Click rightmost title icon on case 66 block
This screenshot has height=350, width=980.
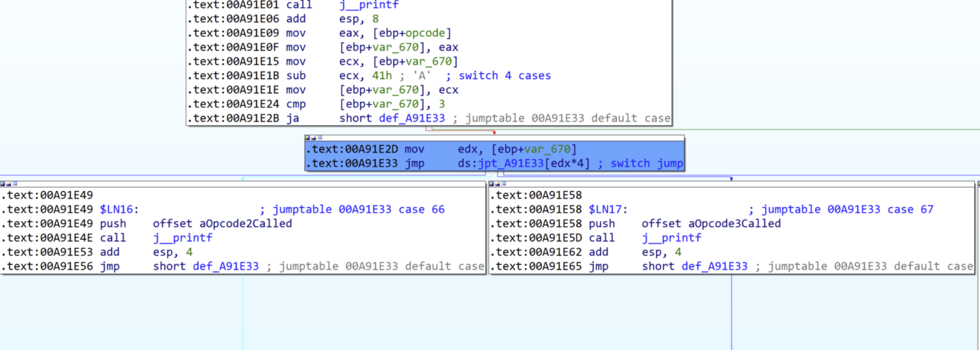tap(15, 184)
